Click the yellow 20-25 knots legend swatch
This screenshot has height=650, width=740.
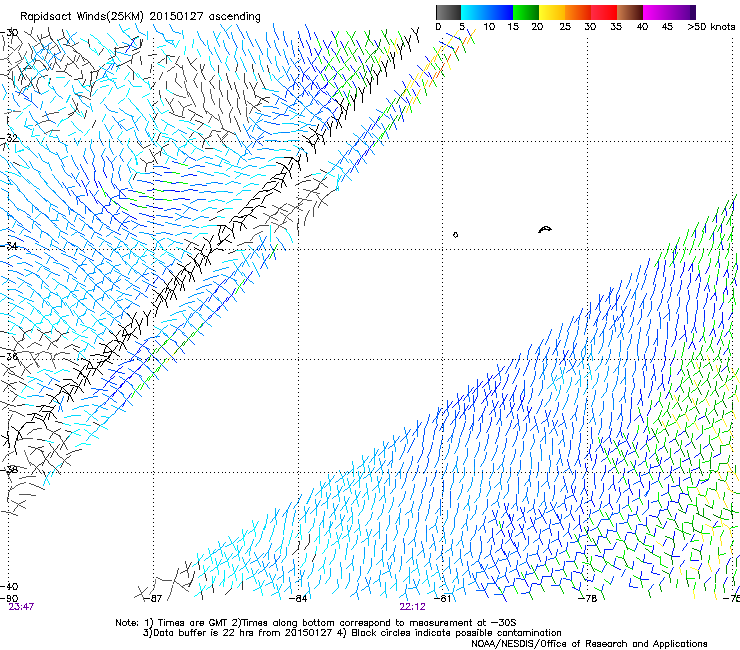point(552,12)
